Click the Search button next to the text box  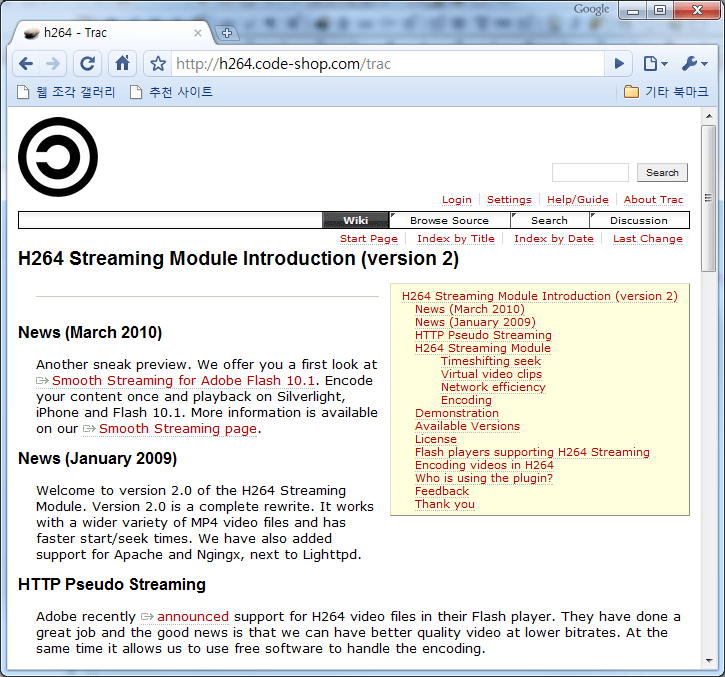(662, 172)
